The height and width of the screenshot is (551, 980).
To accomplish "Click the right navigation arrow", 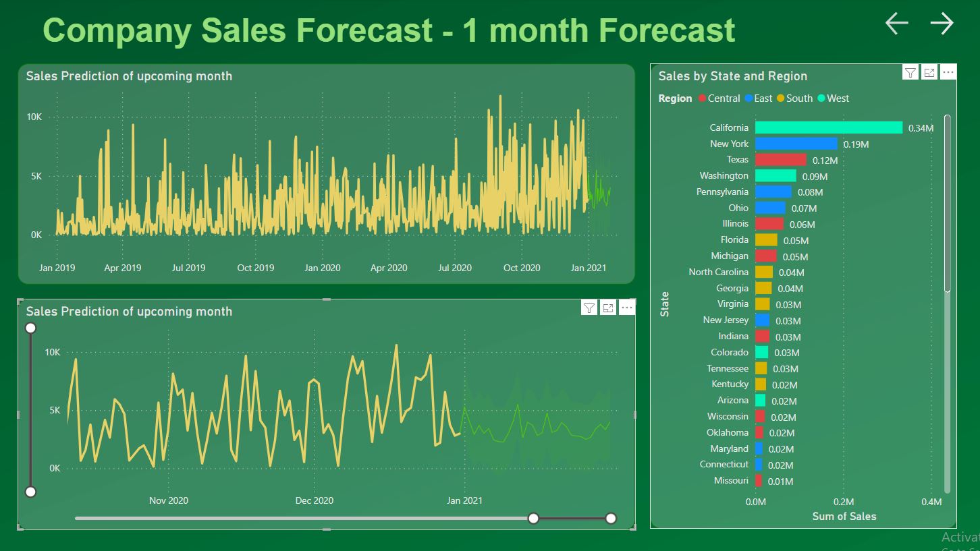I will coord(941,23).
